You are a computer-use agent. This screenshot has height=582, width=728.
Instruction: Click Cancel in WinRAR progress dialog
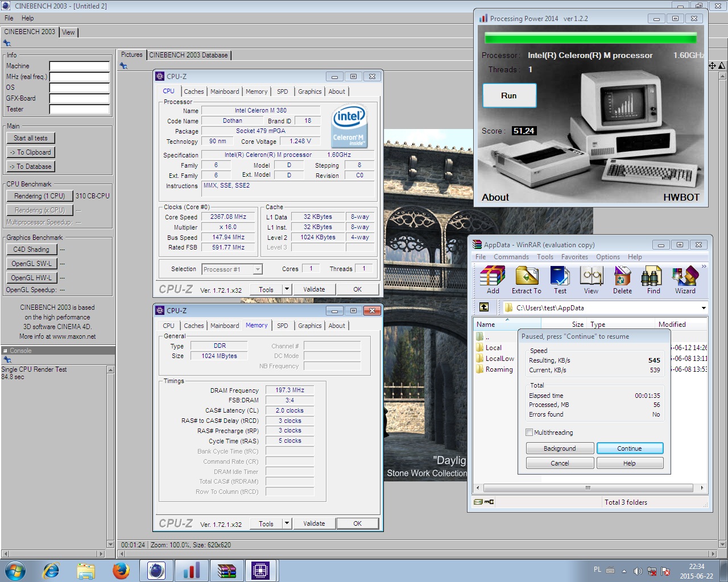560,463
